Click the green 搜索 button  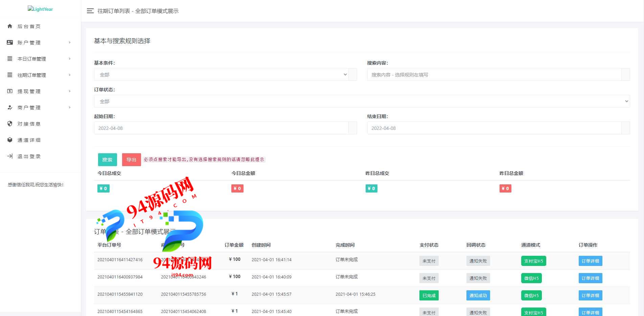tap(108, 160)
